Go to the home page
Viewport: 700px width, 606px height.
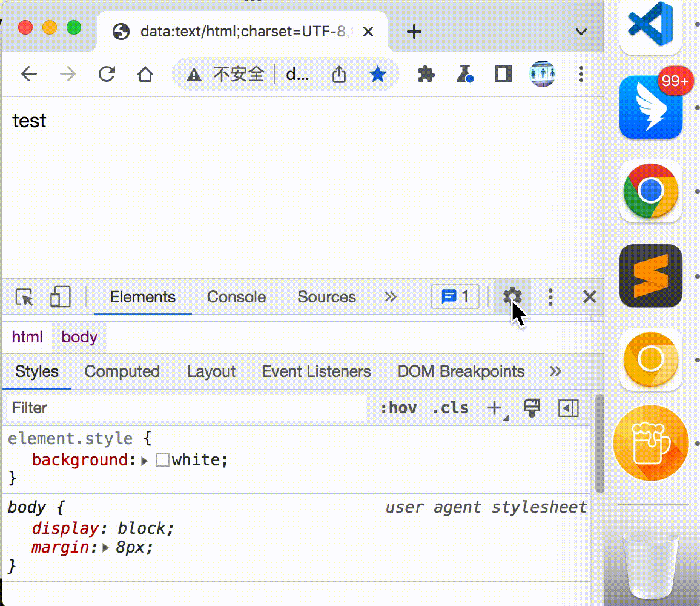click(x=145, y=74)
